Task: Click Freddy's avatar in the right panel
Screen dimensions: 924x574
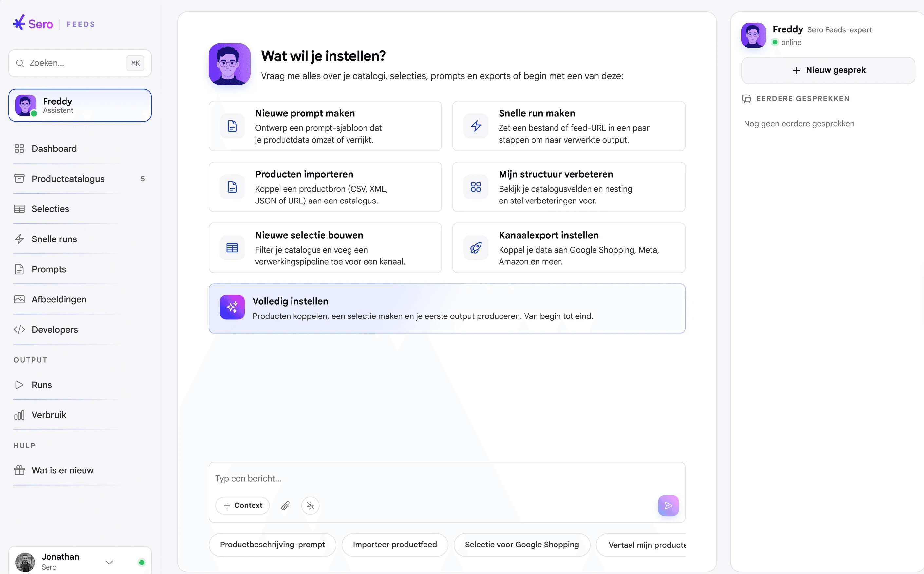Action: 753,35
